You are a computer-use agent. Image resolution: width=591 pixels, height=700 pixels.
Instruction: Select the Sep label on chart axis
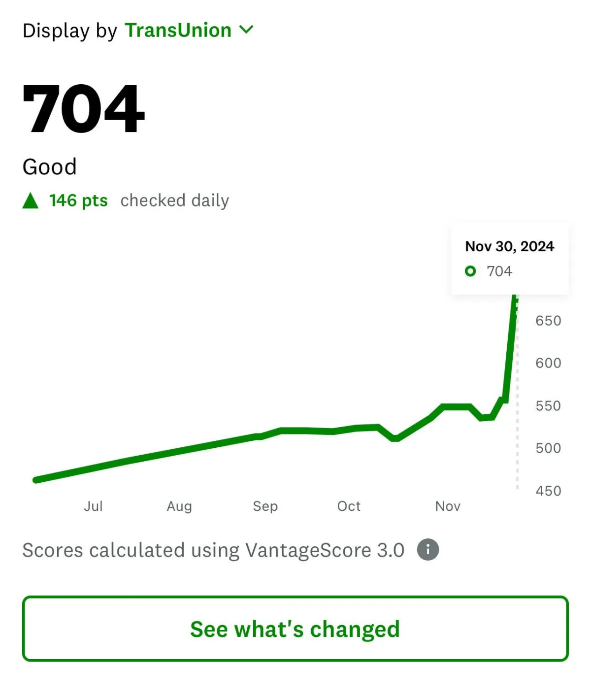(x=265, y=506)
